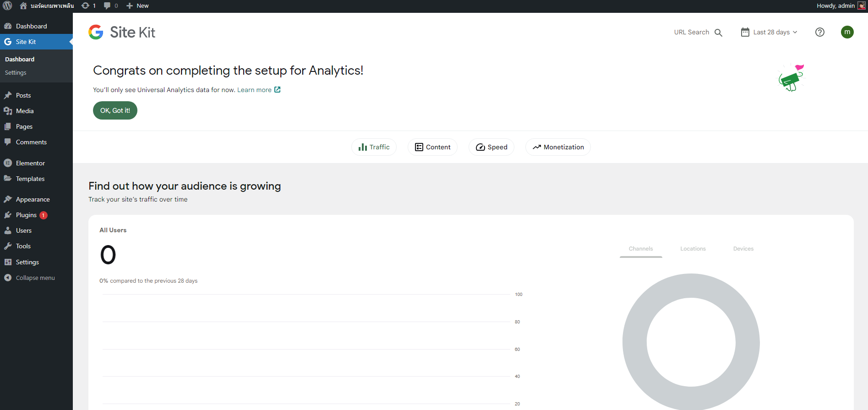Open the green user account avatar
Screen dimensions: 868x410
[847, 32]
